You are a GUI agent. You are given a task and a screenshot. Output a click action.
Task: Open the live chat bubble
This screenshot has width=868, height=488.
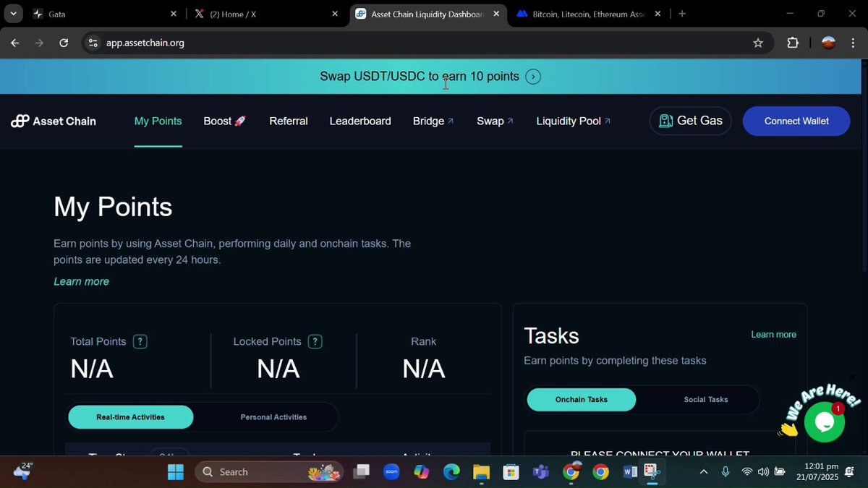click(824, 421)
